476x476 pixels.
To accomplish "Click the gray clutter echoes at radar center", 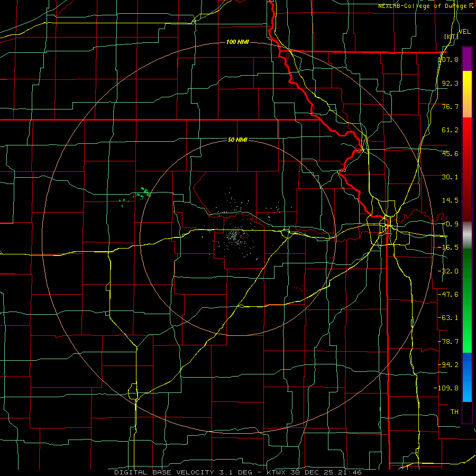I will click(235, 236).
